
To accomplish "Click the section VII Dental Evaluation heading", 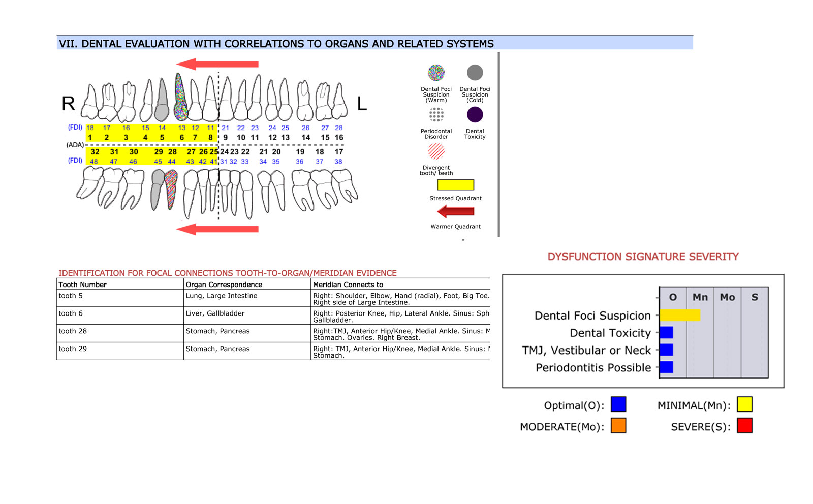I will coord(276,44).
